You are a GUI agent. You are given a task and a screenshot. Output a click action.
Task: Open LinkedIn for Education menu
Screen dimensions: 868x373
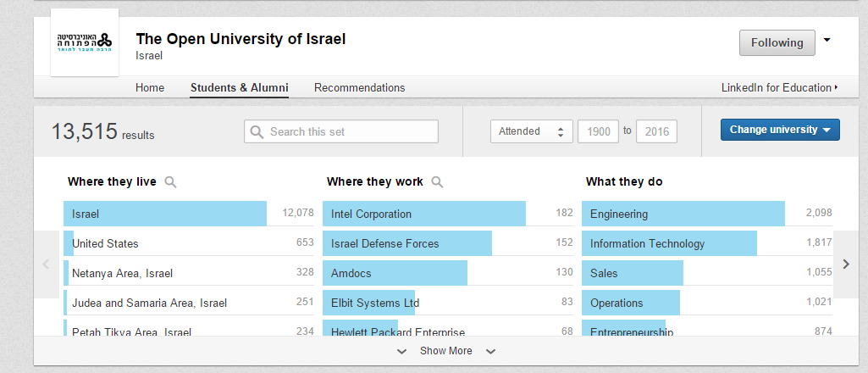pyautogui.click(x=779, y=87)
